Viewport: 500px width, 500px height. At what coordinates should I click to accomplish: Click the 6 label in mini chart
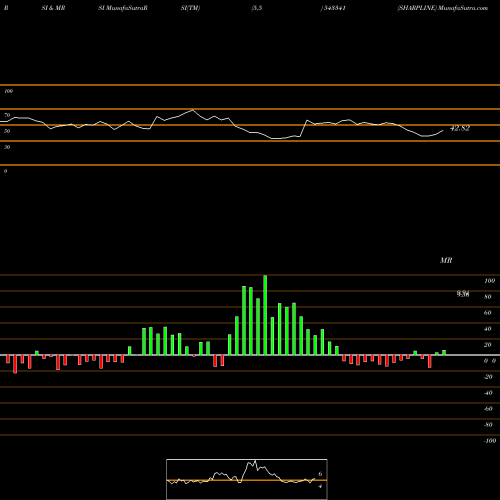[x=320, y=474]
